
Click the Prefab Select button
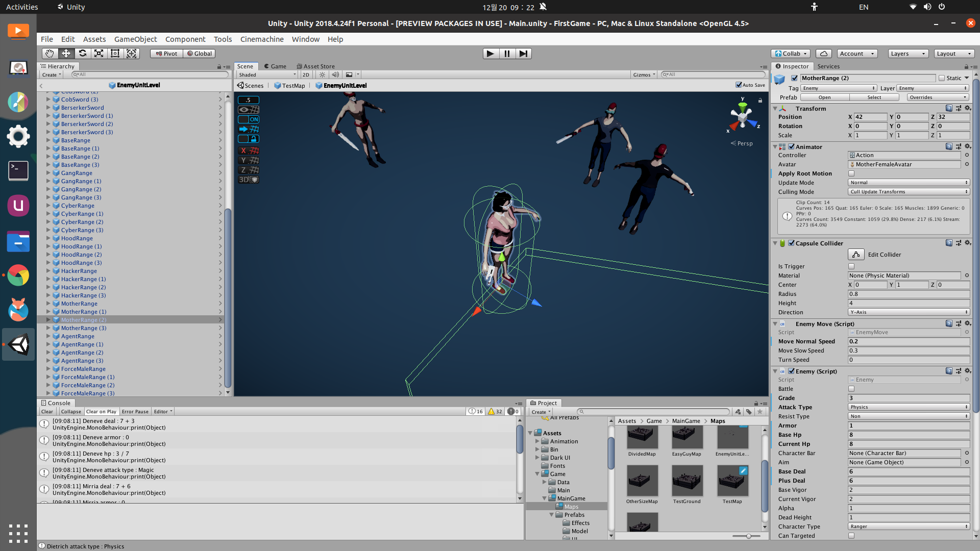tap(874, 97)
